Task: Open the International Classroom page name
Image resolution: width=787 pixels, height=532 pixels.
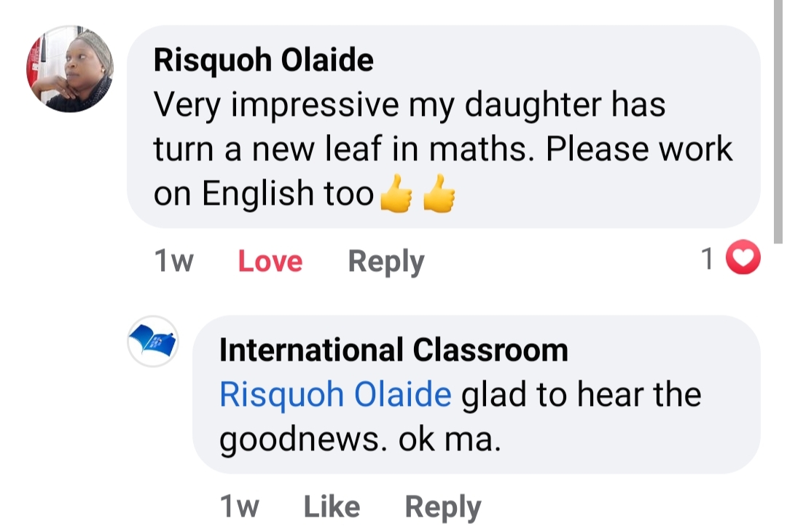Action: 393,351
